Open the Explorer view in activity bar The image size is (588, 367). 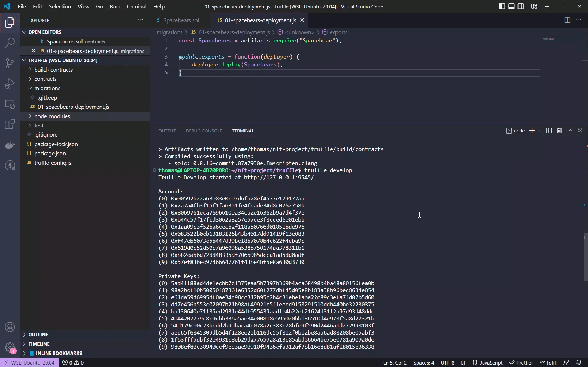coord(10,23)
